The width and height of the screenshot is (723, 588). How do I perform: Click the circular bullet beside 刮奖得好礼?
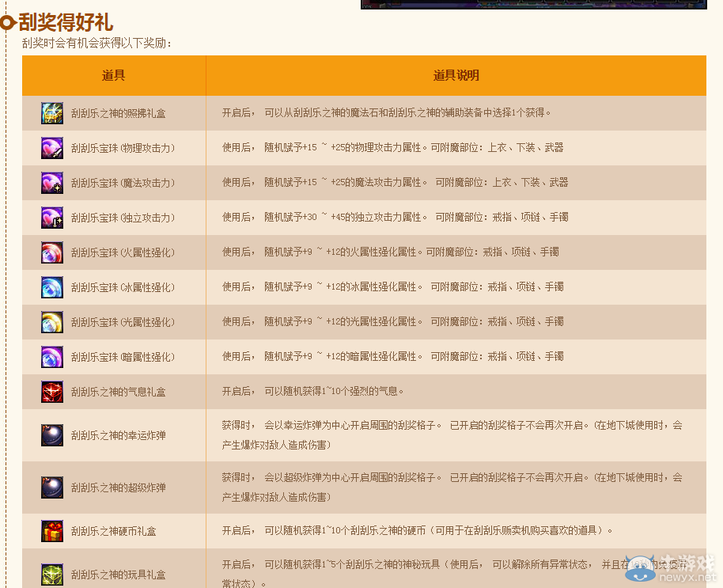click(x=8, y=24)
